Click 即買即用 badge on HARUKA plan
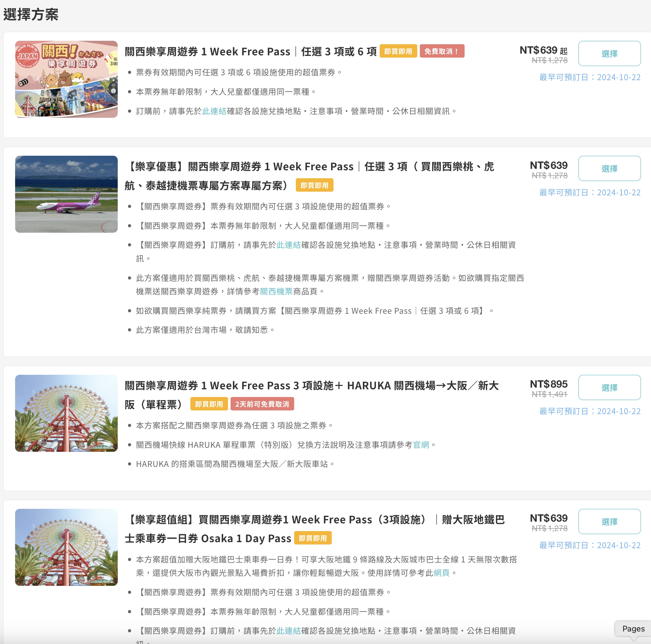651x644 pixels. pyautogui.click(x=209, y=404)
